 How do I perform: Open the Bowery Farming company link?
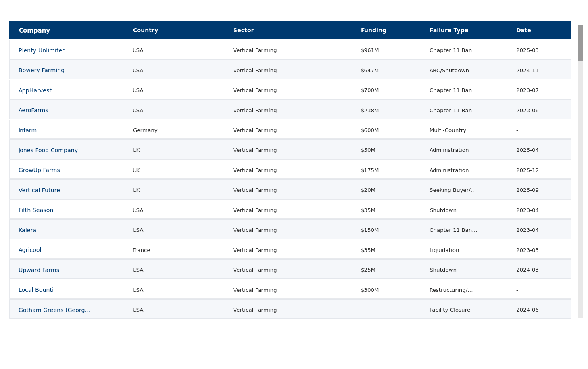42,71
